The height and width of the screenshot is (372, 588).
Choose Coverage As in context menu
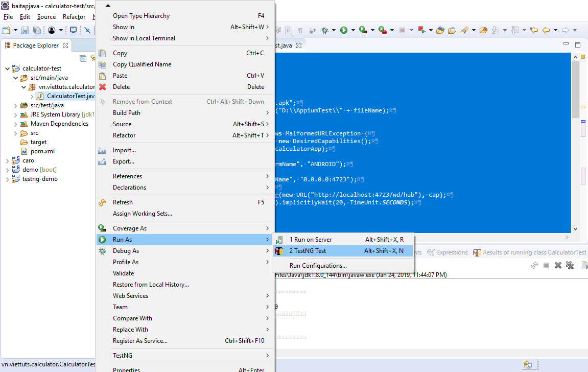click(184, 228)
